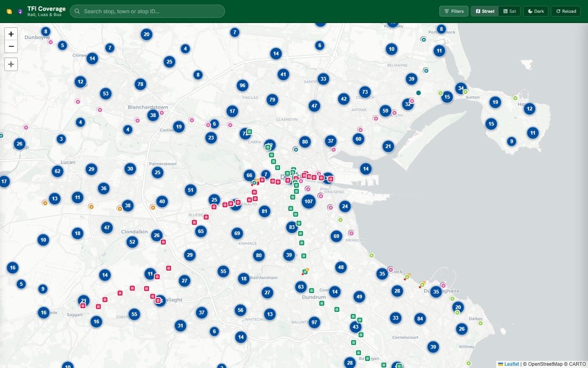Expand the 84 stop cluster
The height and width of the screenshot is (368, 588).
point(420,319)
